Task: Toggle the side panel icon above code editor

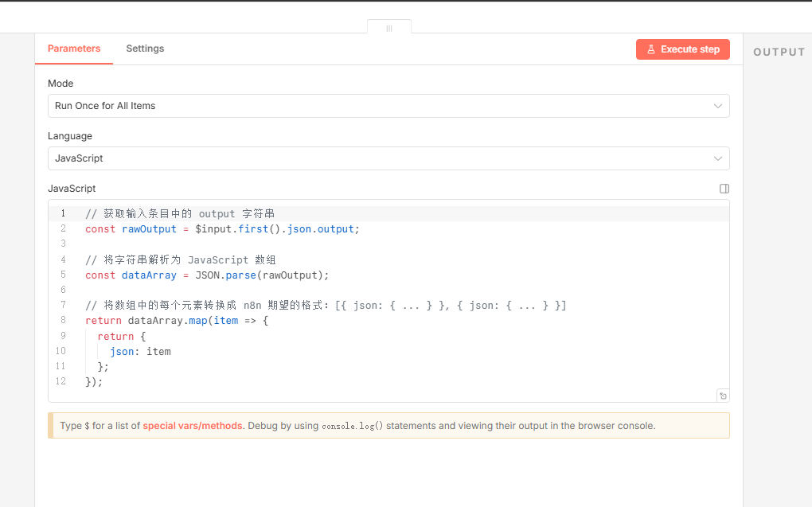Action: click(724, 189)
